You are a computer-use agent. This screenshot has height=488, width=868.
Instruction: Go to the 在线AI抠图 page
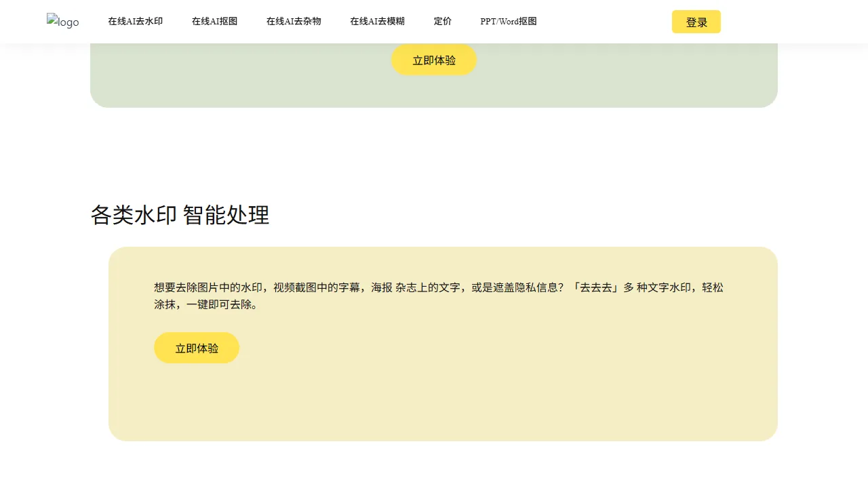(x=215, y=22)
